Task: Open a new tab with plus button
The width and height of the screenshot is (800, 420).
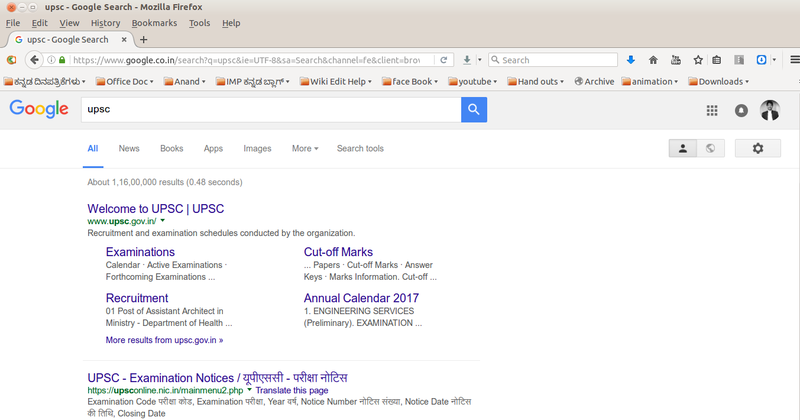Action: (x=143, y=39)
